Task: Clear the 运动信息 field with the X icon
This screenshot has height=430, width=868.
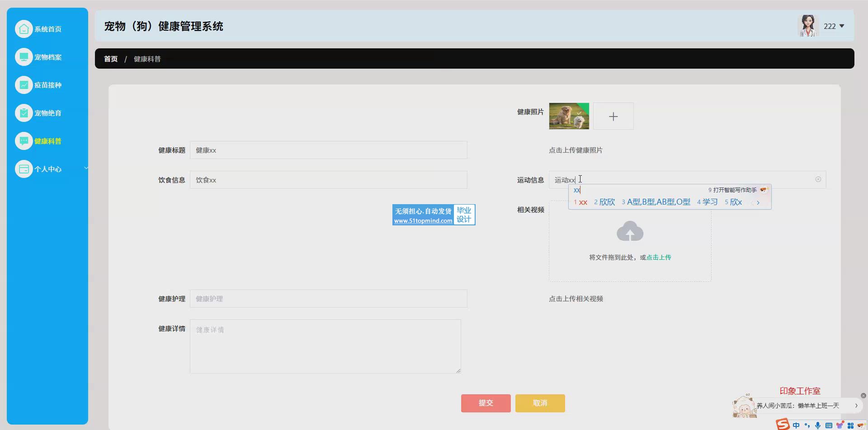Action: coord(818,179)
